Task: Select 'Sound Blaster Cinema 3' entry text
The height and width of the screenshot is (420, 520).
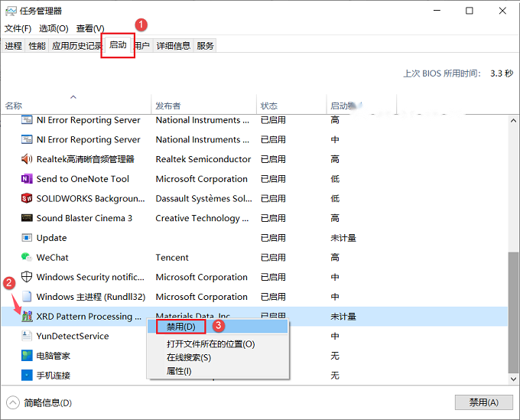Action: coord(84,218)
